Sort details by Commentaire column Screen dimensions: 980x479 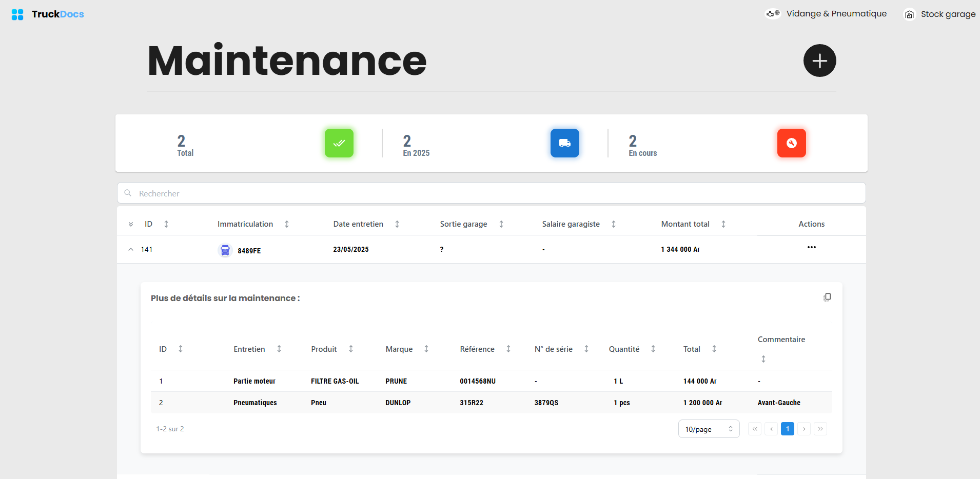coord(763,359)
